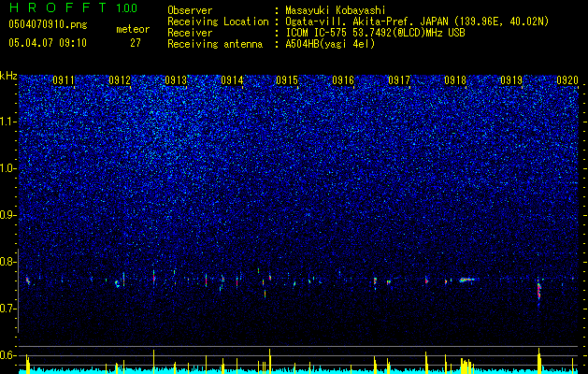Image resolution: width=588 pixels, height=374 pixels.
Task: Click the 0915 time marker
Action: pos(287,80)
